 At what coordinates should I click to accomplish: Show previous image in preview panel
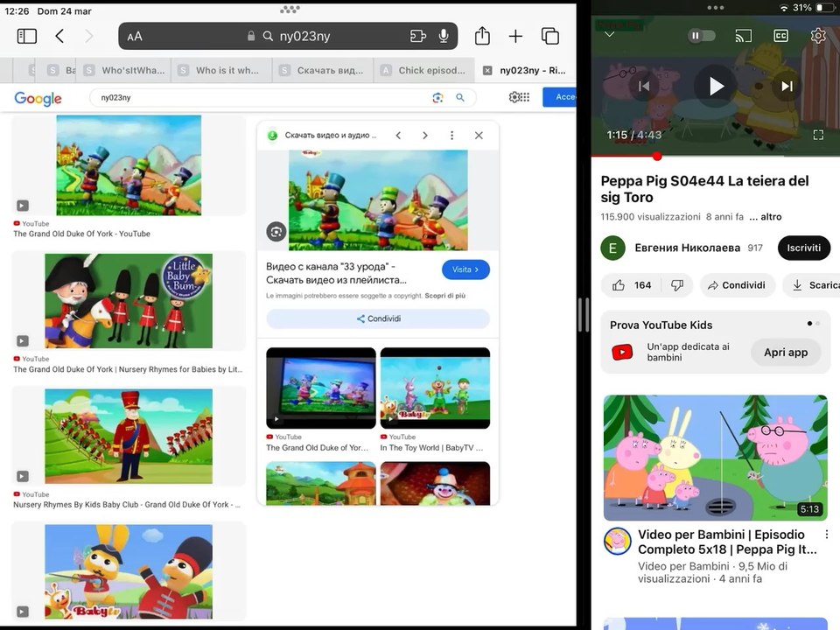click(x=398, y=136)
